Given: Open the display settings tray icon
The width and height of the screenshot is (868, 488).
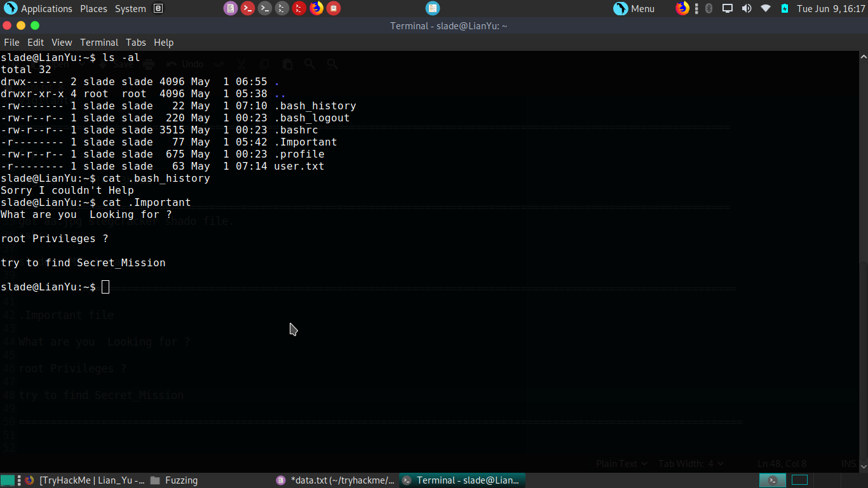Looking at the screenshot, I should (728, 8).
